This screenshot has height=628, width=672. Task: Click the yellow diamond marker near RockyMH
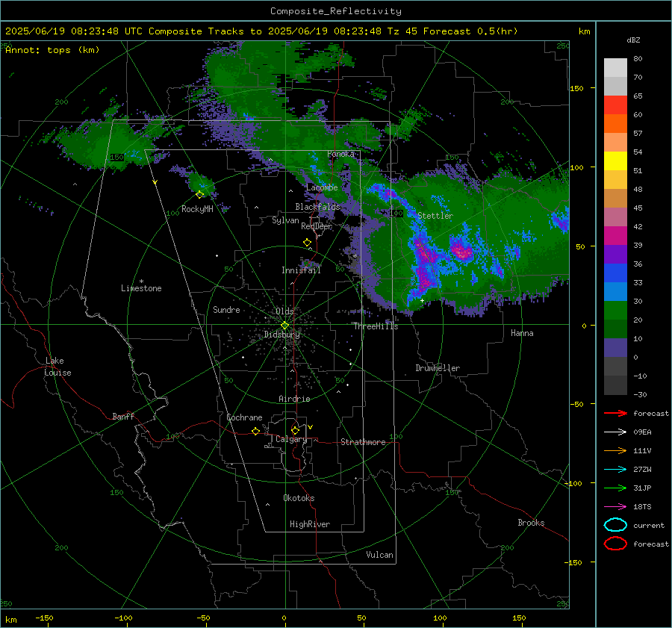[199, 195]
